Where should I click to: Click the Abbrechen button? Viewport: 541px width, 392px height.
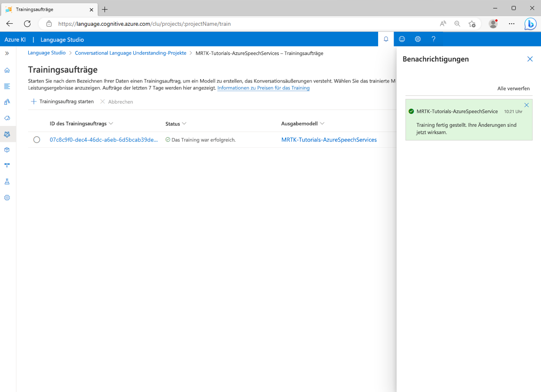pos(116,102)
